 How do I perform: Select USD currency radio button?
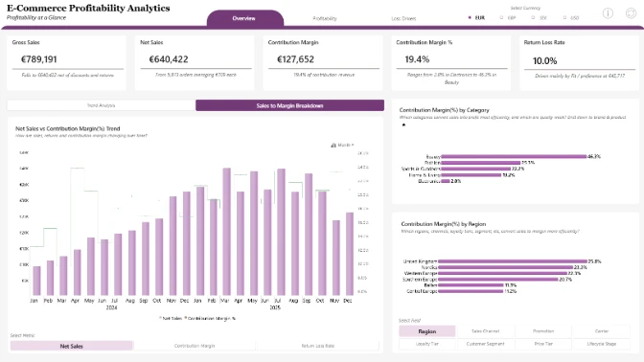564,17
